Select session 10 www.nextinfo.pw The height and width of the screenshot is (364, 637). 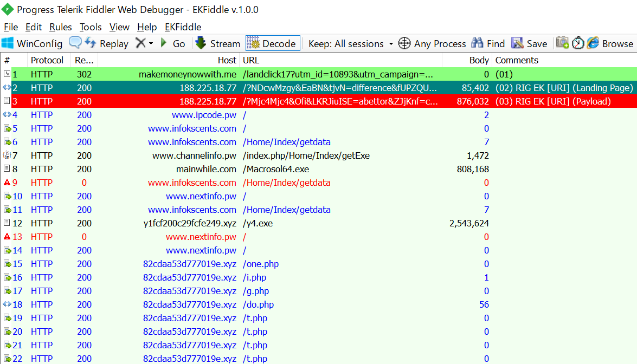[319, 196]
